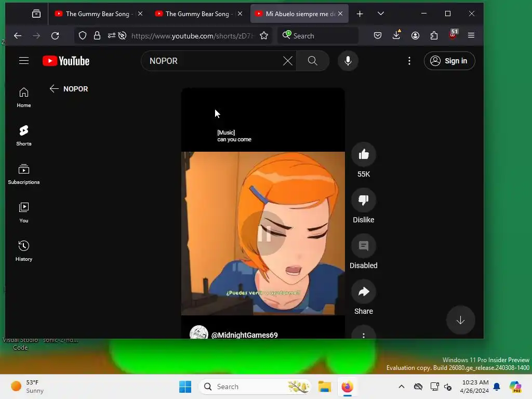Go to next short with down arrow
The height and width of the screenshot is (399, 532).
(460, 320)
